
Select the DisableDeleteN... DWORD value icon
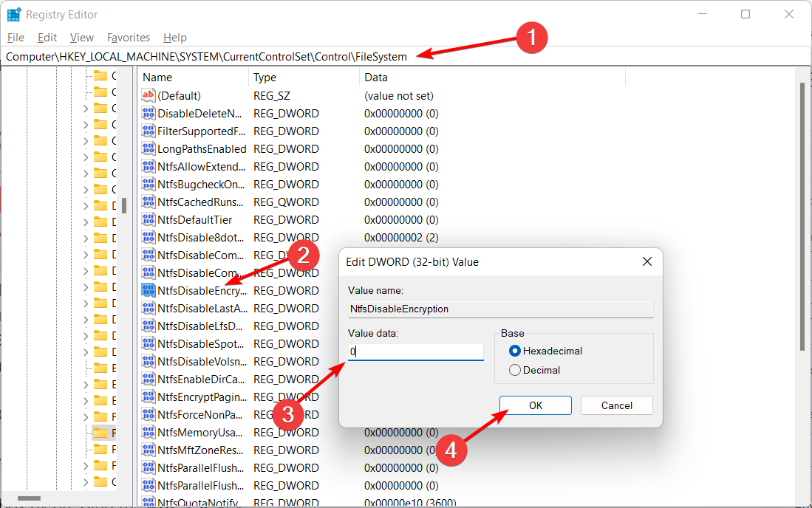tap(148, 113)
